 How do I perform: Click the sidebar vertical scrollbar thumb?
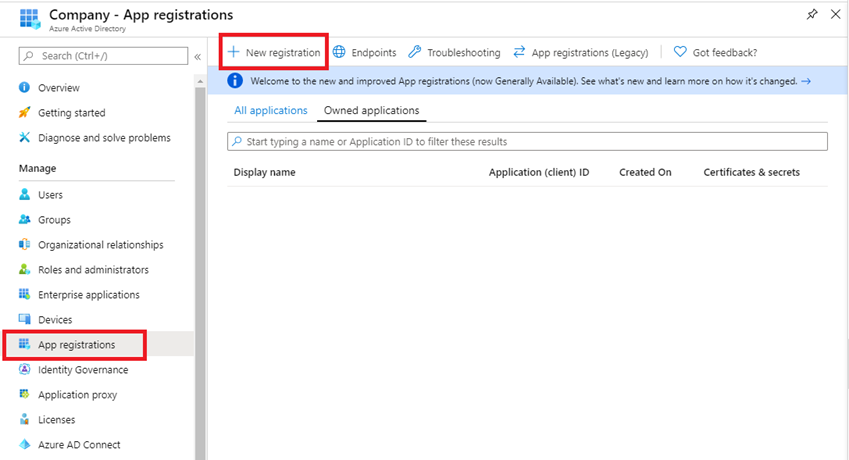[x=200, y=273]
